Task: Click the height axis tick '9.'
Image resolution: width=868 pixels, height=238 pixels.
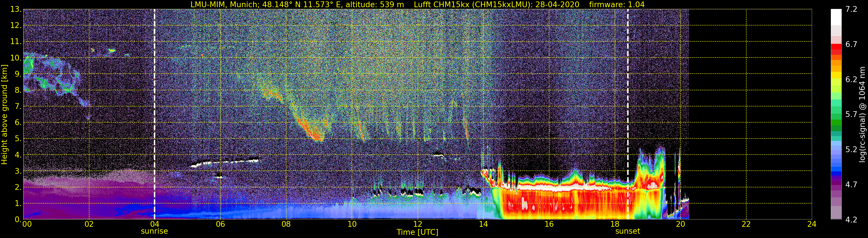Action: click(18, 74)
